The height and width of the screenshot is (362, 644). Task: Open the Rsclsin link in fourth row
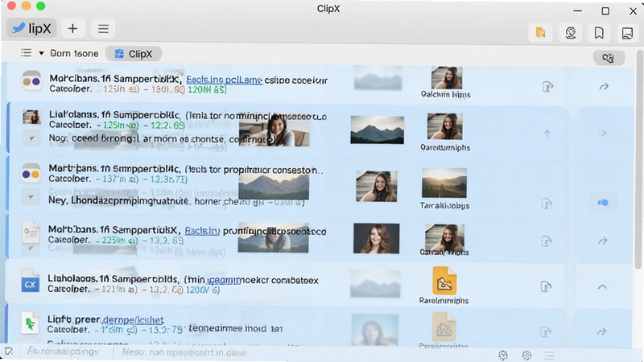point(202,231)
